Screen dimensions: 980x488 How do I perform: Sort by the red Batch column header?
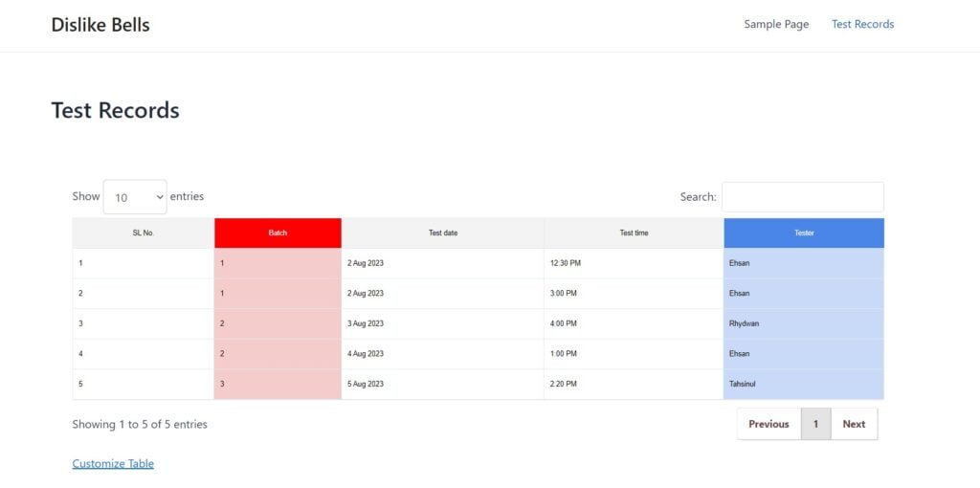278,233
